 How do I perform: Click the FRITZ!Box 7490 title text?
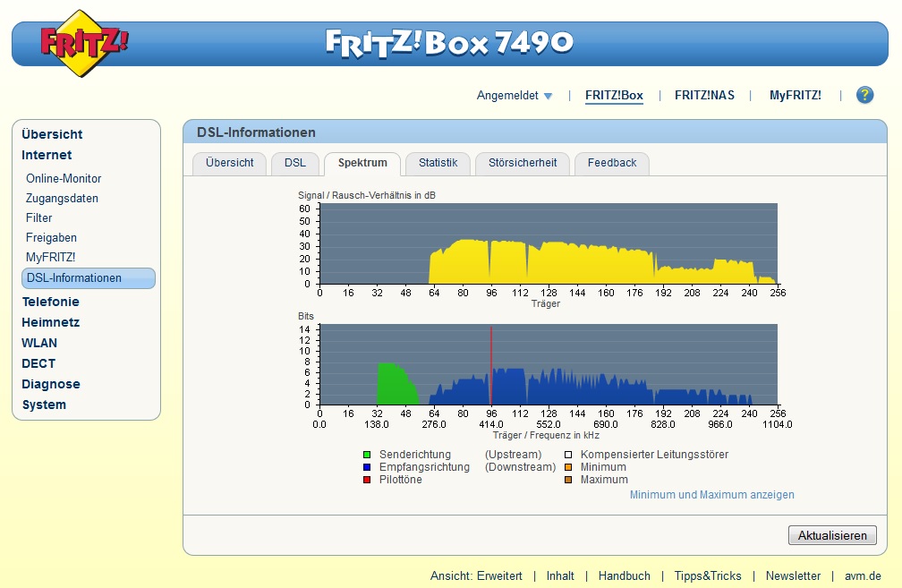coord(449,43)
